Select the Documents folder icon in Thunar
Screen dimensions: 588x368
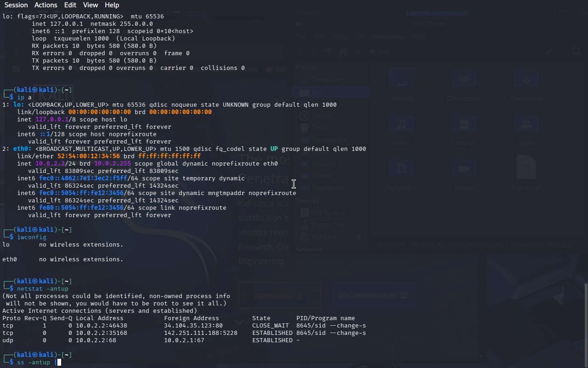tap(464, 80)
